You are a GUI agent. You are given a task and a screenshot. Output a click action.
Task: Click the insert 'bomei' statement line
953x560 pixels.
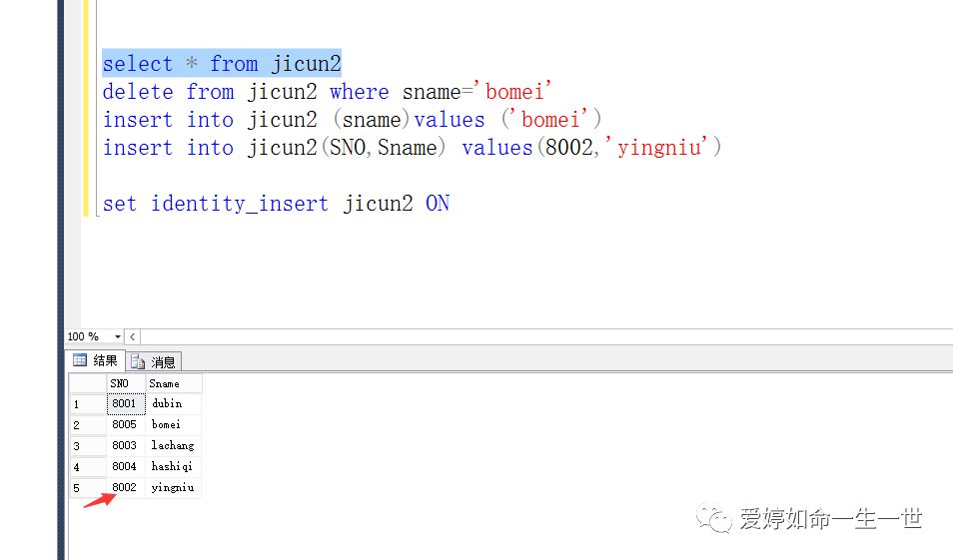click(x=352, y=120)
